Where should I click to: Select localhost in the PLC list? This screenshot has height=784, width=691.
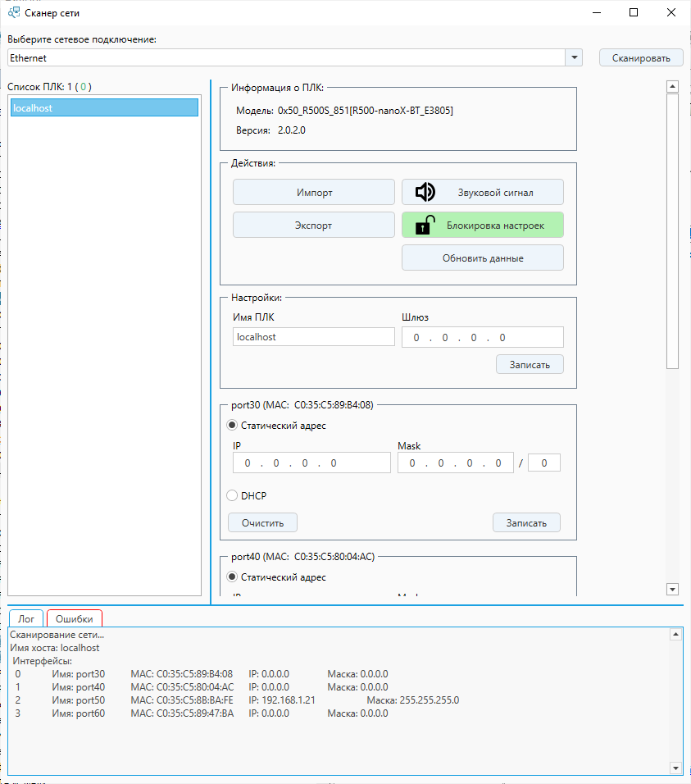pyautogui.click(x=104, y=107)
